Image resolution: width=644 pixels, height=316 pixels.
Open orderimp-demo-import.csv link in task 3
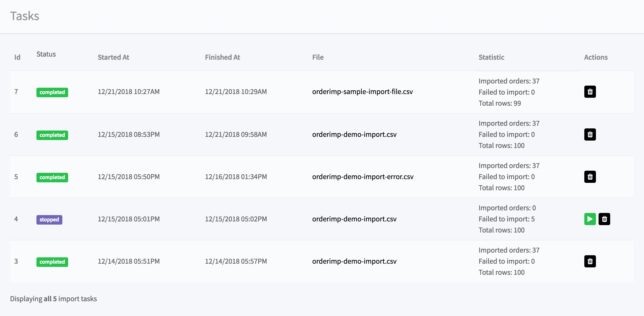click(354, 261)
